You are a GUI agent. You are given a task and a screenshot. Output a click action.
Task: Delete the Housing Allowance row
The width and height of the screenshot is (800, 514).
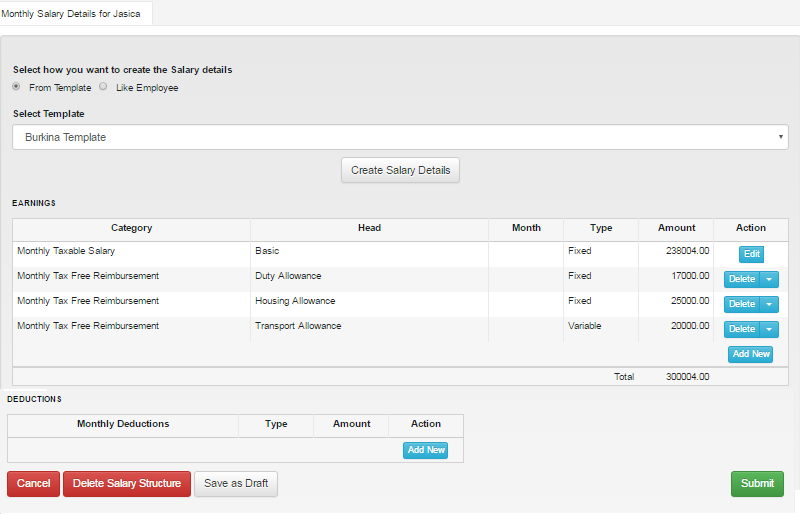(x=742, y=304)
